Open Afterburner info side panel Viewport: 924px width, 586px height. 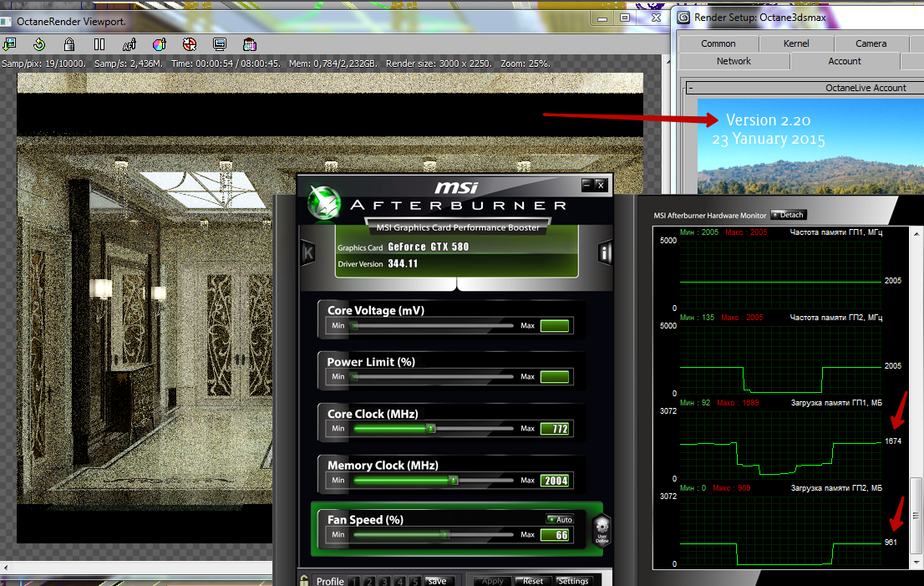pos(605,253)
